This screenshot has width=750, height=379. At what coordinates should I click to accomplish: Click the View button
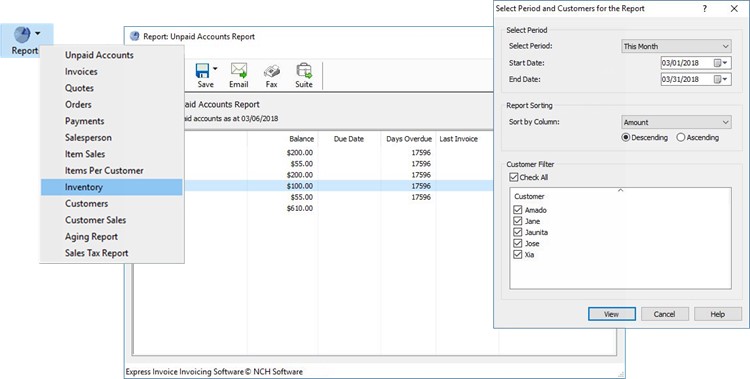click(612, 314)
